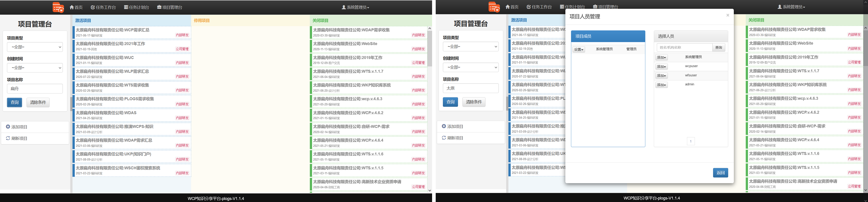This screenshot has width=868, height=202.
Task: Click the house icon for 首页 on the page without the dialog
Action: 72,7
